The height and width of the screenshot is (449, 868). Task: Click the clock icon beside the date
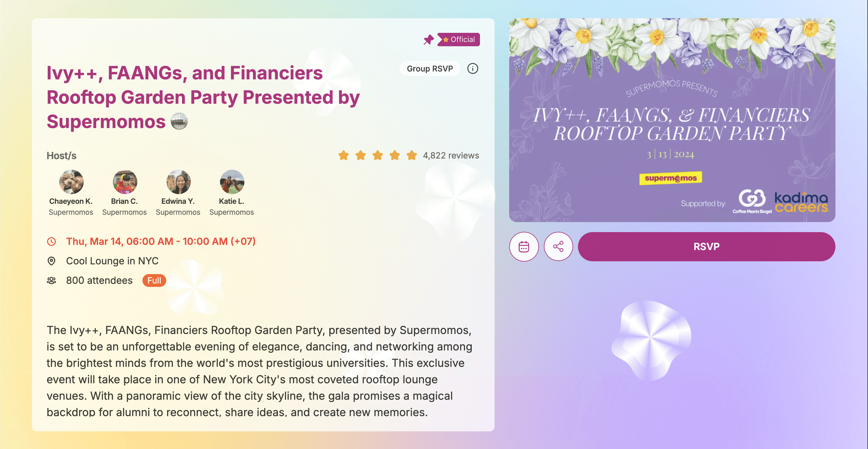[51, 242]
